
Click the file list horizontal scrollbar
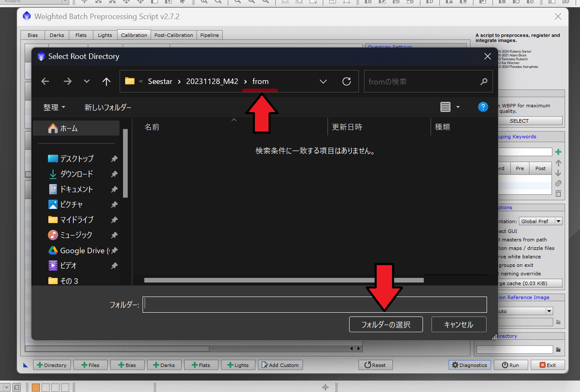click(x=284, y=280)
